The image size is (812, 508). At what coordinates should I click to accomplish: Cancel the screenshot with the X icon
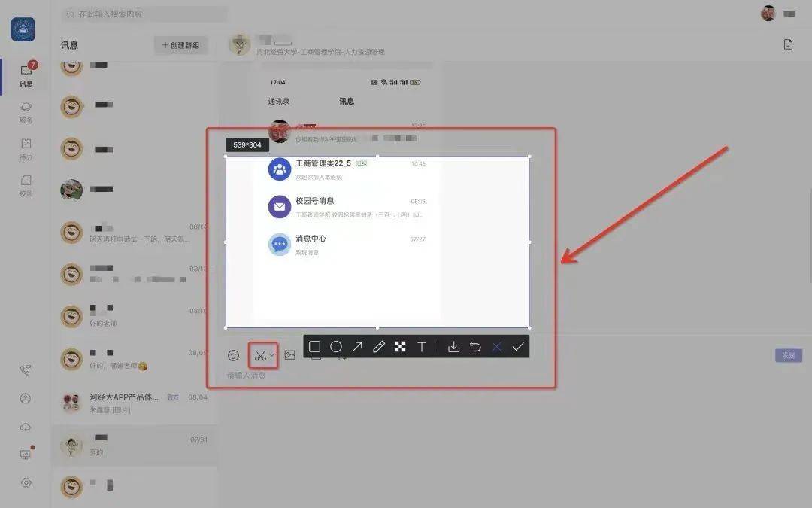click(497, 347)
